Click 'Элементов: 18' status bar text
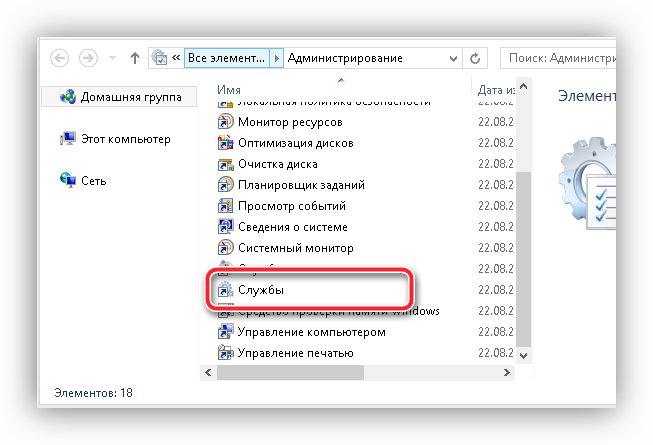Screen dimensions: 653x445 point(93,393)
